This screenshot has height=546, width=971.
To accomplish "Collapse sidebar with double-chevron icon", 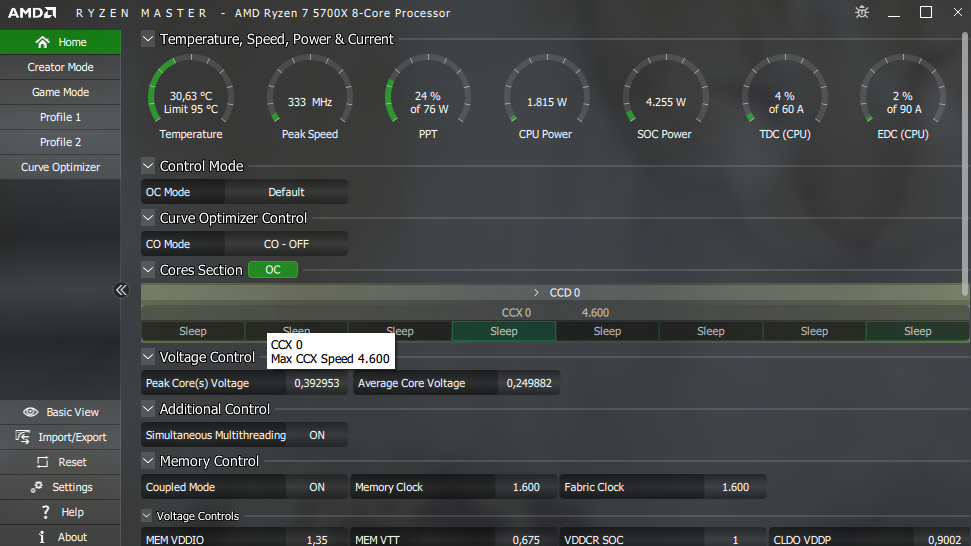I will [x=121, y=290].
